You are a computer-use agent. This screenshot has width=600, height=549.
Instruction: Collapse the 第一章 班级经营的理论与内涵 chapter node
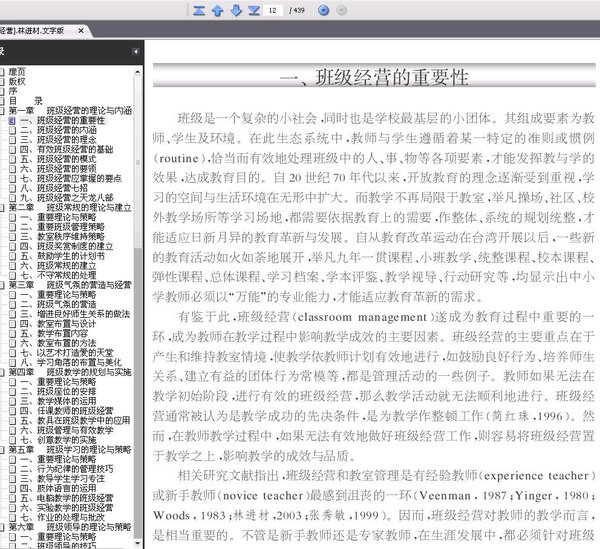click(x=2, y=111)
